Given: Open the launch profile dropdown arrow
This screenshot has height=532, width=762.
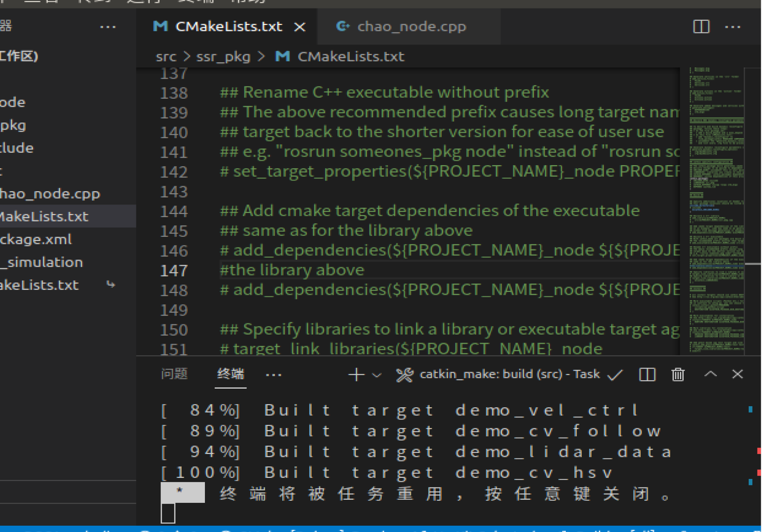Looking at the screenshot, I should (377, 375).
